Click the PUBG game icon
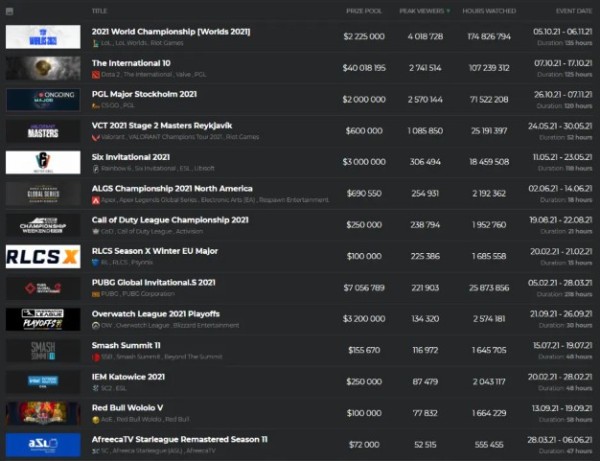Image resolution: width=600 pixels, height=461 pixels. (x=96, y=294)
